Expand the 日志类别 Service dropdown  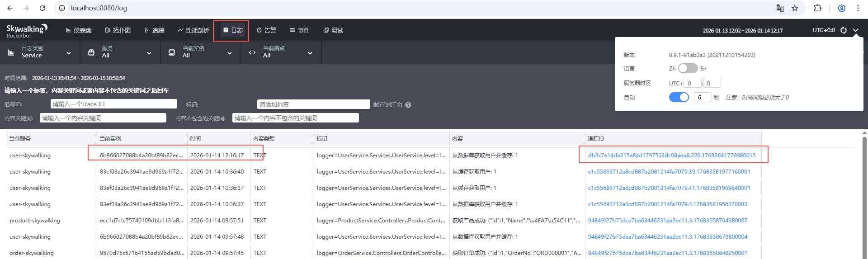[69, 53]
